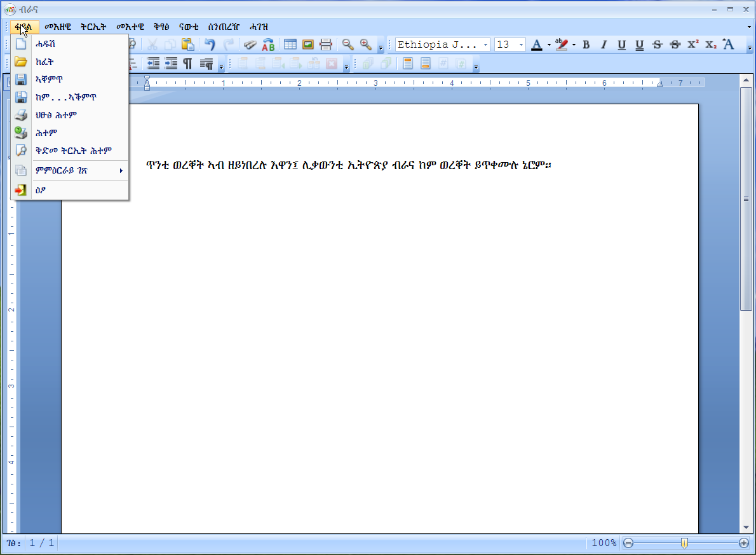The height and width of the screenshot is (555, 756).
Task: Open the ሰንጠረዥ menu
Action: point(223,27)
